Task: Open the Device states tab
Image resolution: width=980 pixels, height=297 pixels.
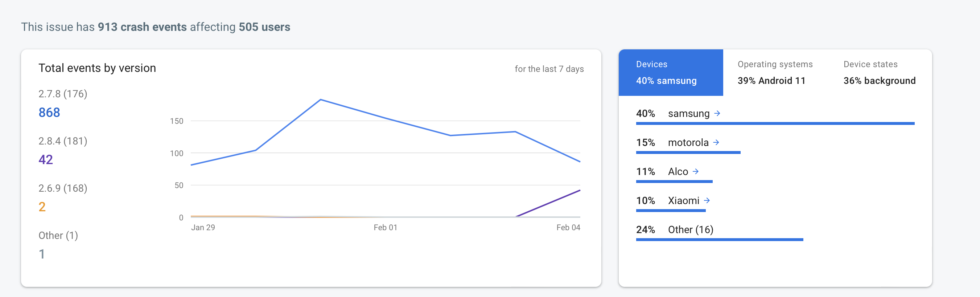Action: click(879, 72)
